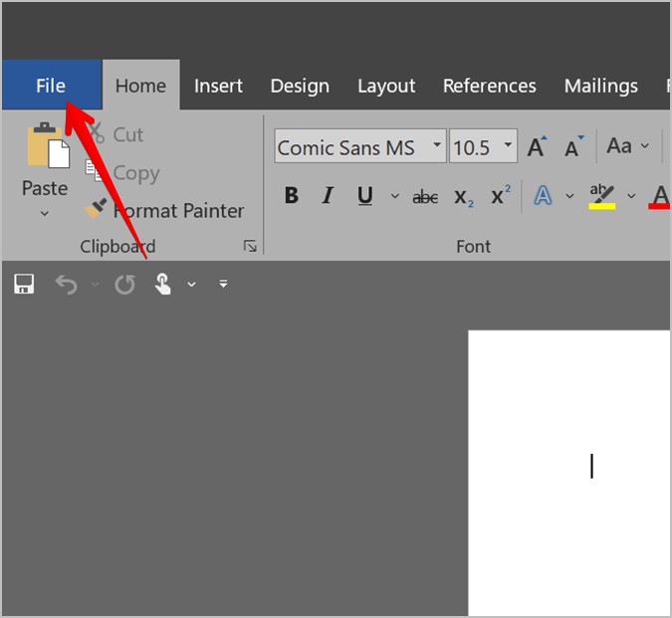Select the Format Painter brush icon
672x618 pixels.
click(96, 209)
